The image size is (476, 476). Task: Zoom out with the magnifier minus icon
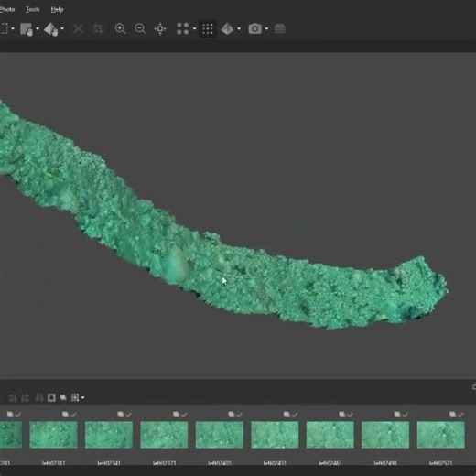click(x=140, y=29)
